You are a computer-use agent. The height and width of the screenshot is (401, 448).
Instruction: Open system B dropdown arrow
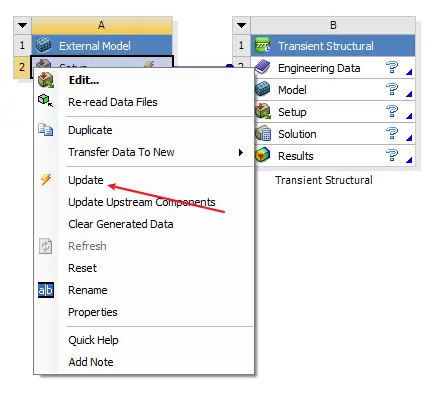[x=242, y=25]
